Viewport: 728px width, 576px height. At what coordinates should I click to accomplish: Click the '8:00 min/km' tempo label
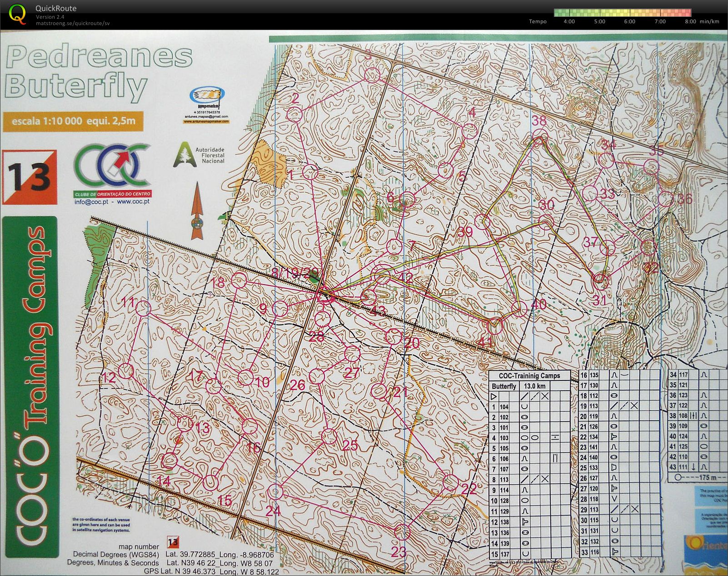coord(702,21)
